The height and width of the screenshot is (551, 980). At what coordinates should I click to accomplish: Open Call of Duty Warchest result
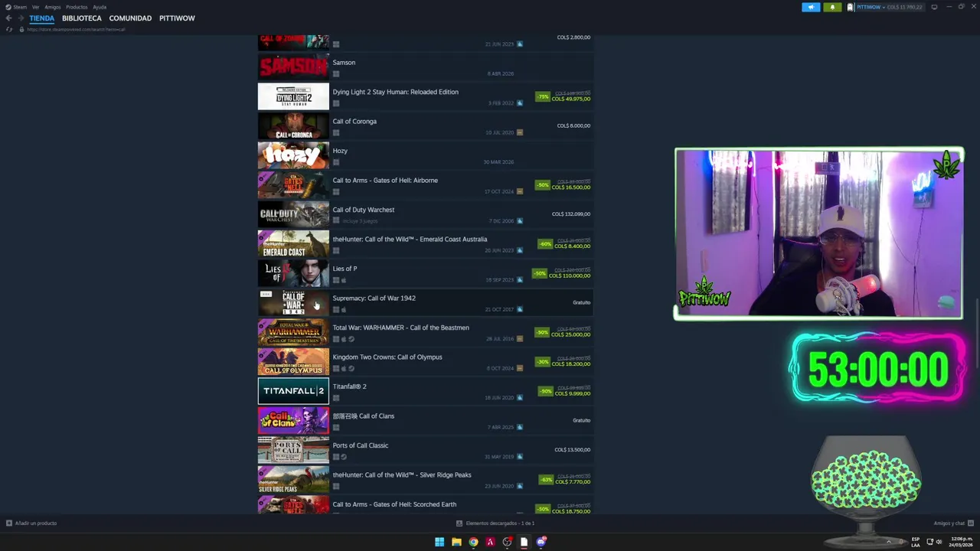pos(425,215)
